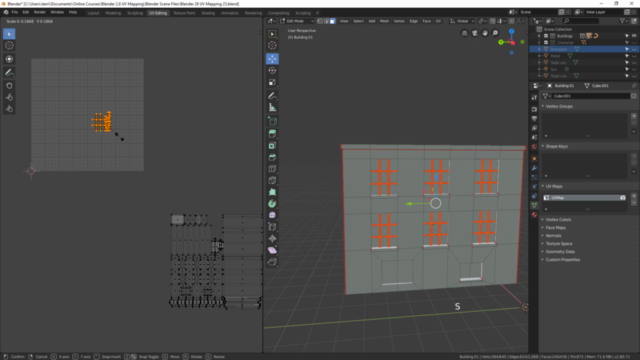
Task: Activate the Rotate tool in 3D viewport
Action: 272,71
